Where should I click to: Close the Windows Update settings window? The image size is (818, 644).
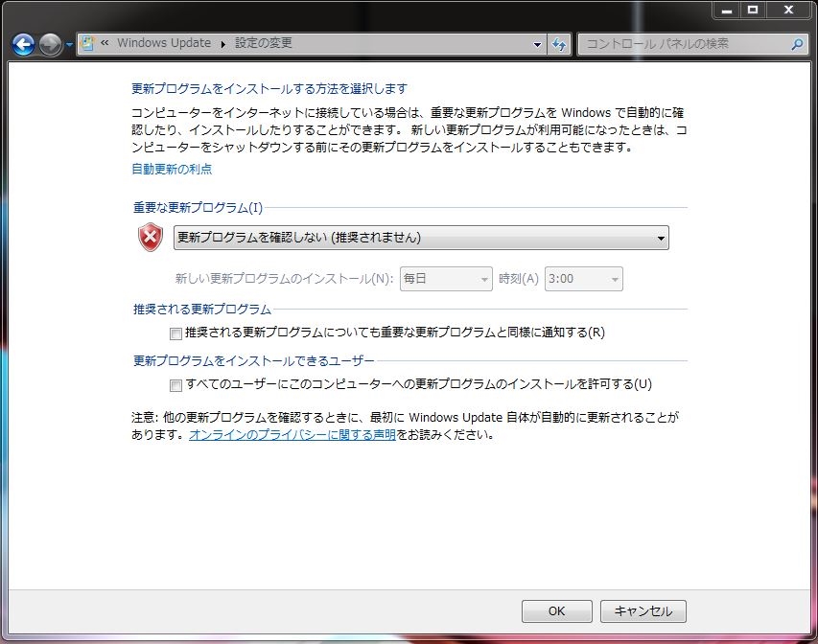tap(789, 10)
